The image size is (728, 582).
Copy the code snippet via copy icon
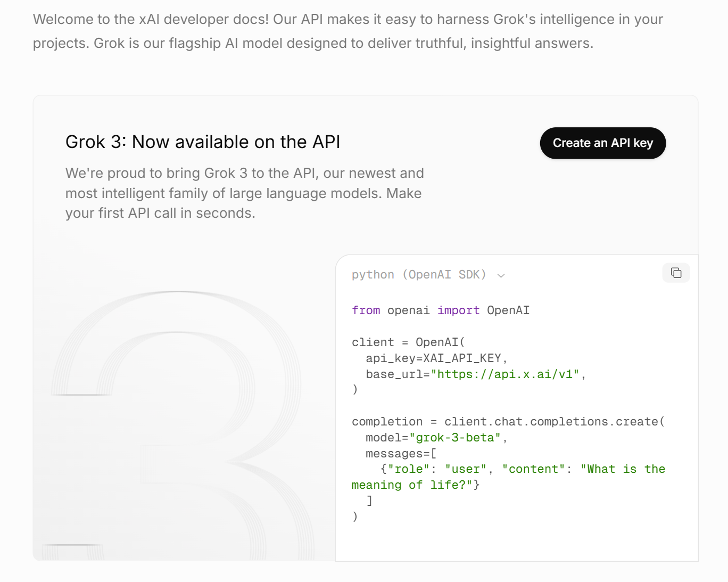676,273
